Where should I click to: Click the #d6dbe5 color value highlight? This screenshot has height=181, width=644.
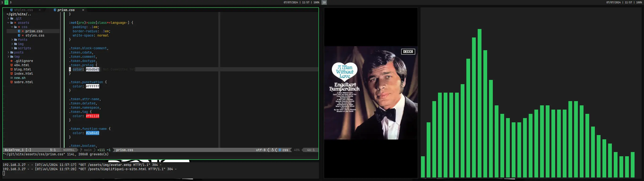(x=93, y=69)
